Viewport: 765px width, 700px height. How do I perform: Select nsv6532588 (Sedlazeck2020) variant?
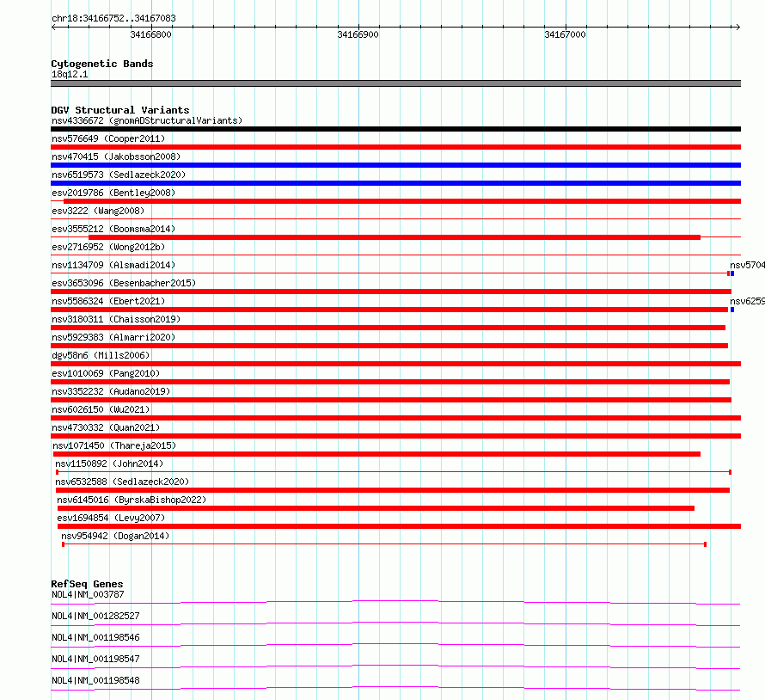122,482
